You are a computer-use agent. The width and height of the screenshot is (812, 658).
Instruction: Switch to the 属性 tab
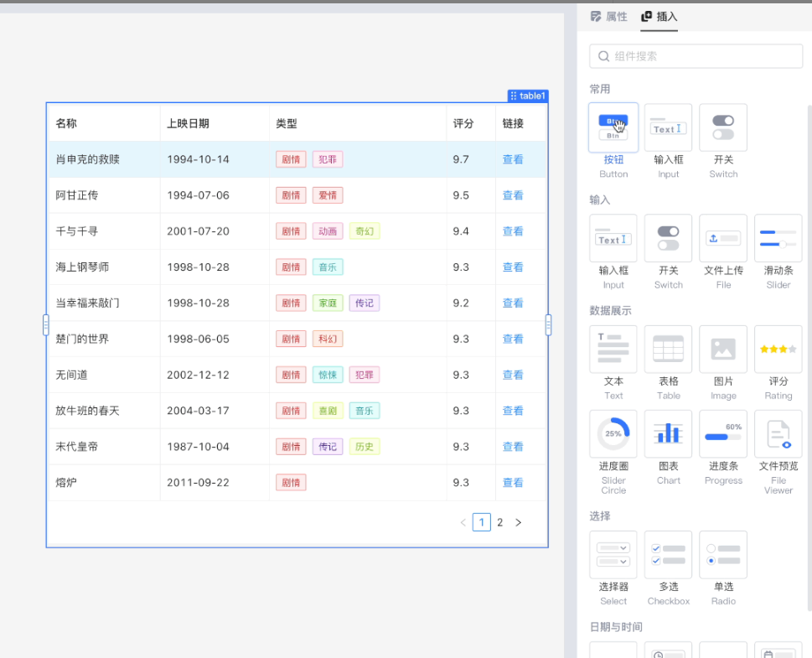click(x=609, y=16)
